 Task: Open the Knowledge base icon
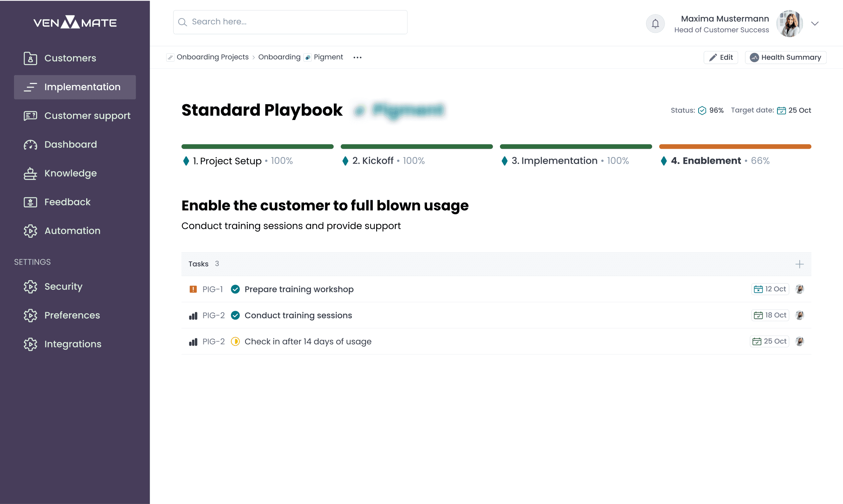point(30,173)
